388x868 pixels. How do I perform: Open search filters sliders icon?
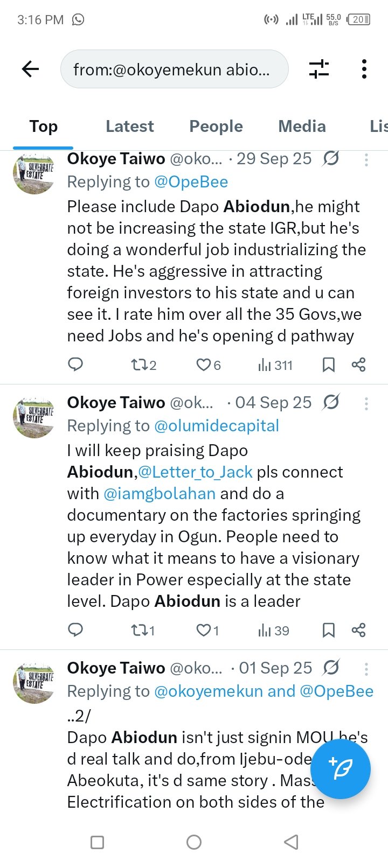[319, 69]
